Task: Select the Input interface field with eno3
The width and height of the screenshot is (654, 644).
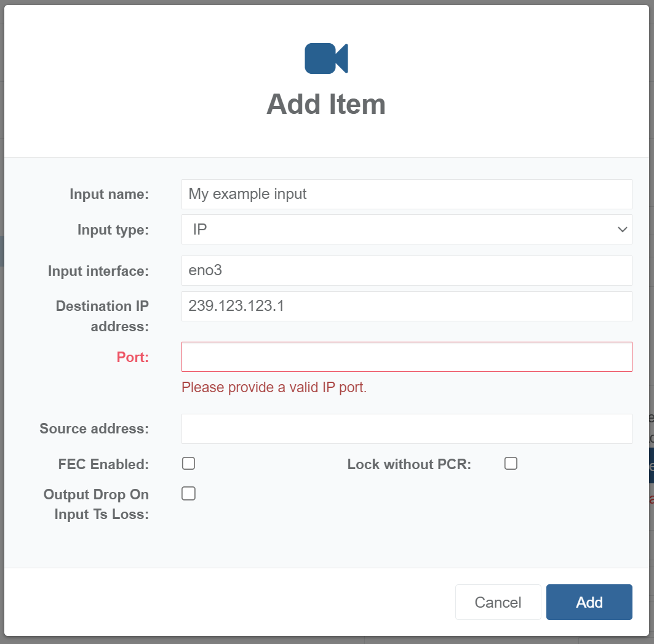Action: click(x=407, y=270)
